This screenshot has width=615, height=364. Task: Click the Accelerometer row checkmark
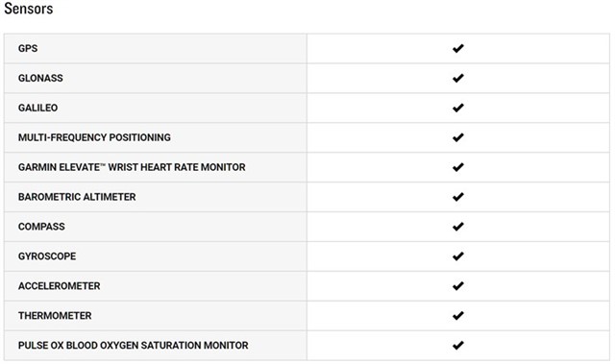457,286
